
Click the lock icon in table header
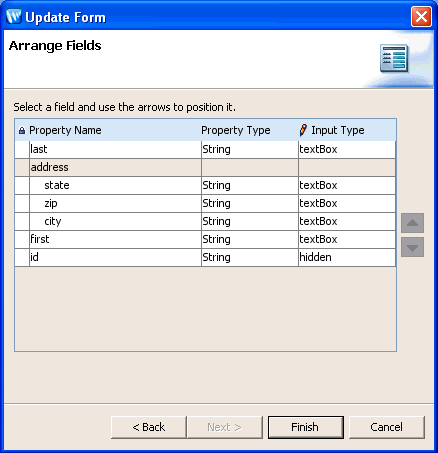click(x=22, y=130)
